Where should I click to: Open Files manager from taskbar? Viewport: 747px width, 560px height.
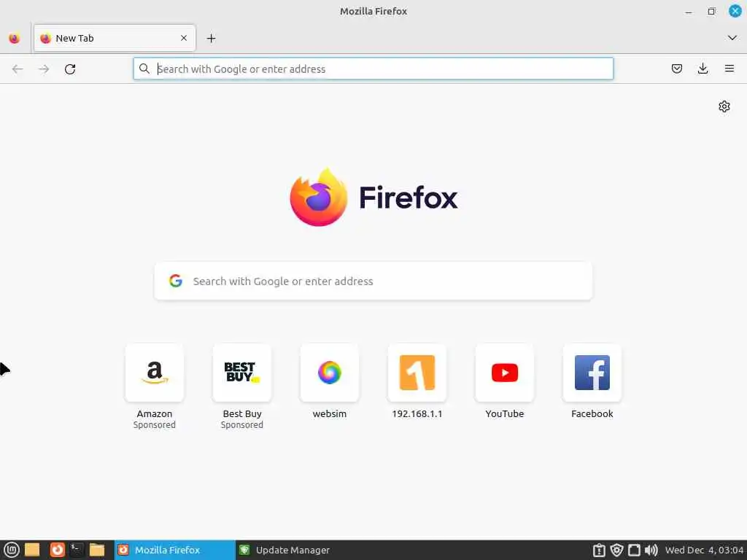(97, 550)
